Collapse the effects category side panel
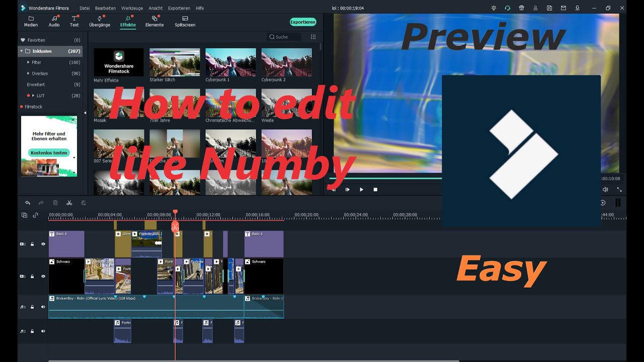This screenshot has width=644, height=362. pos(85,113)
